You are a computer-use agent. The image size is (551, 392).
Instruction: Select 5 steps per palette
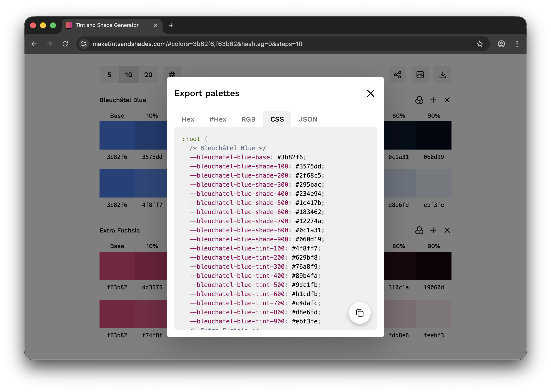[x=109, y=75]
